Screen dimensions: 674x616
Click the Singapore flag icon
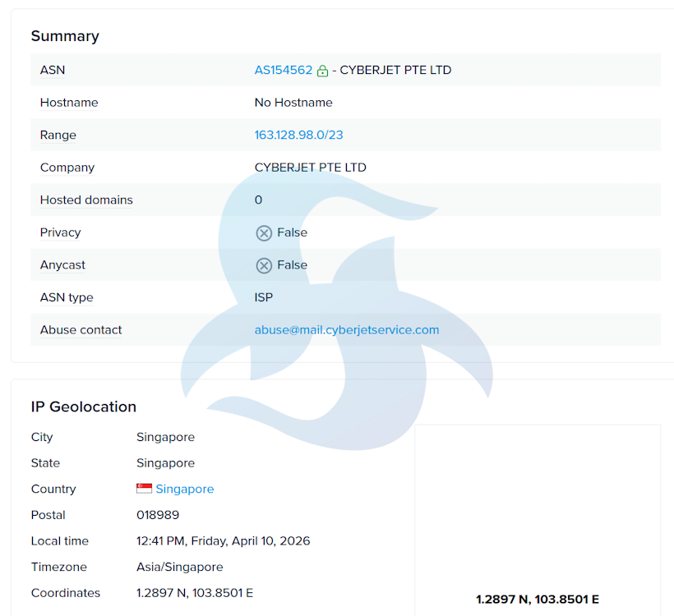click(x=144, y=489)
